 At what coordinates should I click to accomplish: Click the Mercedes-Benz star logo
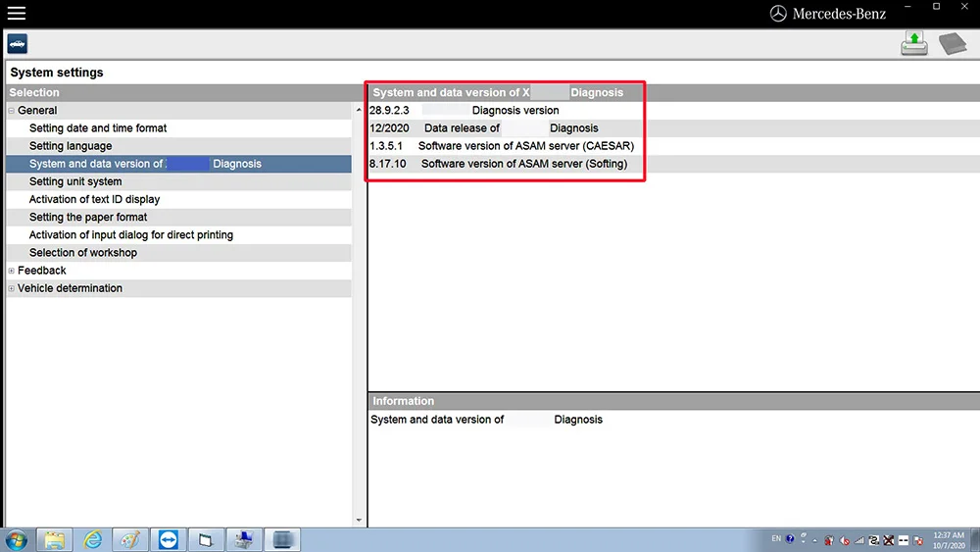click(778, 13)
